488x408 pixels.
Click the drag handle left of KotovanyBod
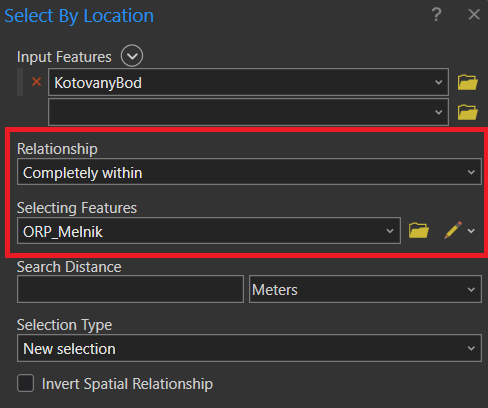(x=20, y=82)
